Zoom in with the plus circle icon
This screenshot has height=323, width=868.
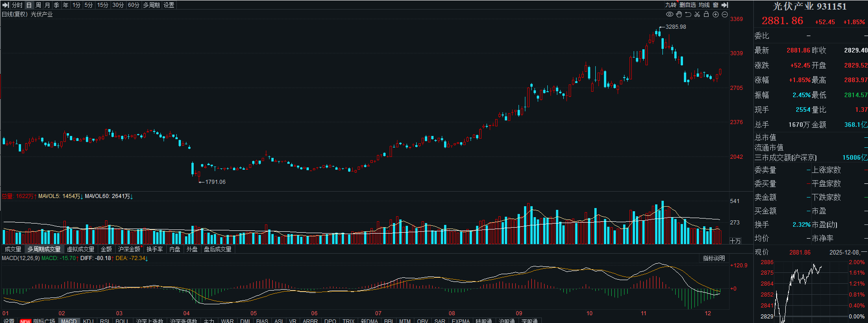pos(716,15)
